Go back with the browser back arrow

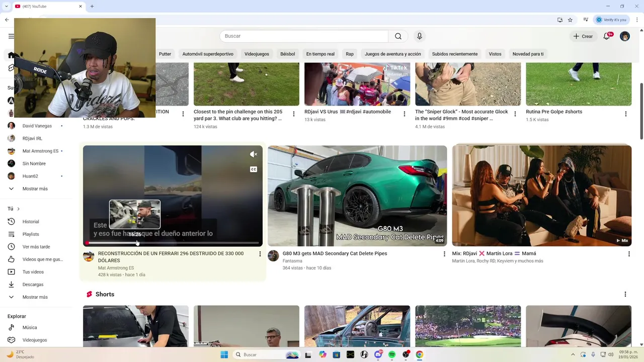click(7, 20)
